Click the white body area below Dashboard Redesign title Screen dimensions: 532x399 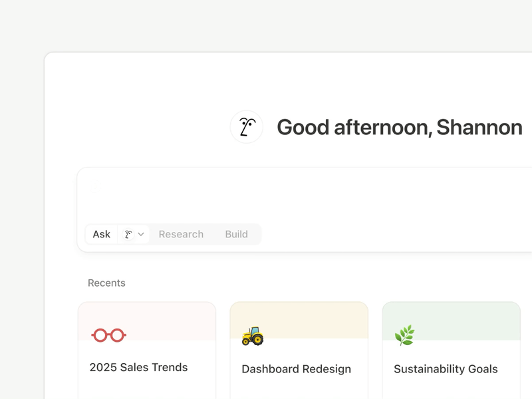pyautogui.click(x=299, y=390)
